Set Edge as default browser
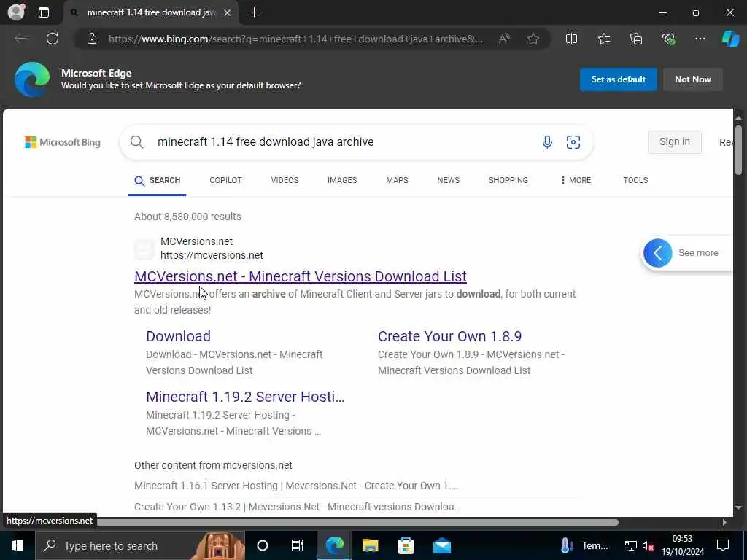Image resolution: width=747 pixels, height=560 pixels. pos(619,79)
